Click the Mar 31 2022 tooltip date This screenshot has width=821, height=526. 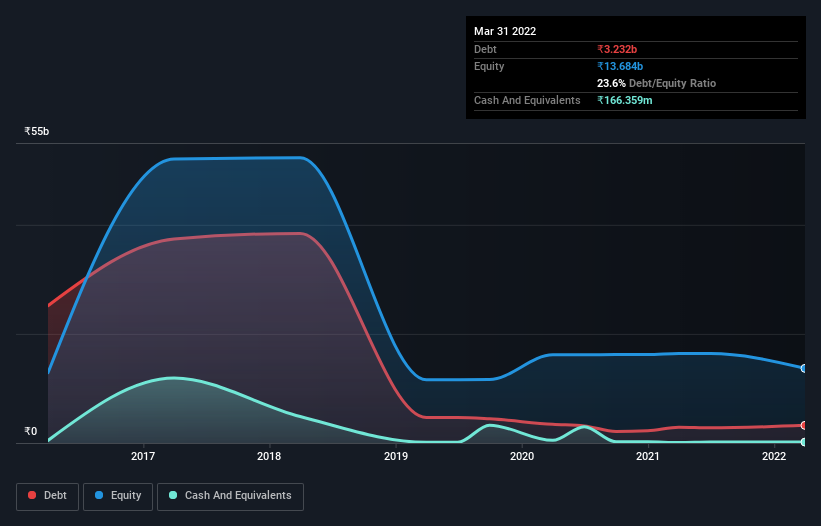click(505, 31)
